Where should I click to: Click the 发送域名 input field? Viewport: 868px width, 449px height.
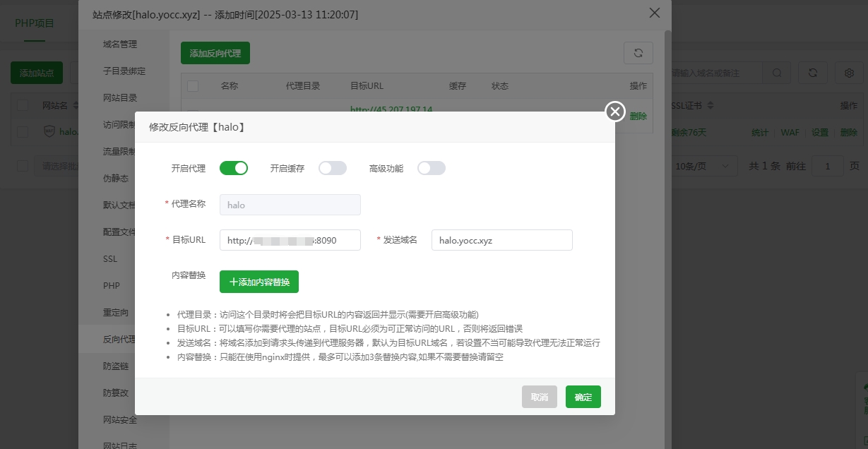point(501,240)
